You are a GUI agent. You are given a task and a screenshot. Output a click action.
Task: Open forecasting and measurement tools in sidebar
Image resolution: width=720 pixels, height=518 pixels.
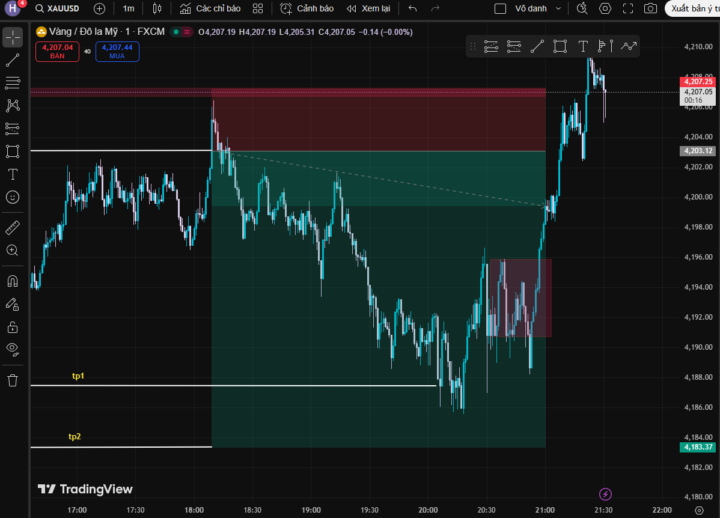13,129
